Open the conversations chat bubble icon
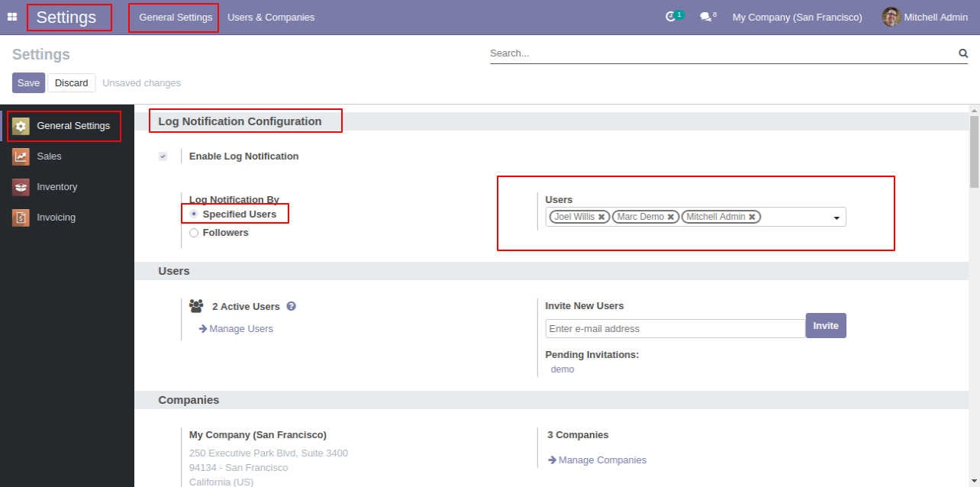The width and height of the screenshot is (980, 487). [x=705, y=17]
